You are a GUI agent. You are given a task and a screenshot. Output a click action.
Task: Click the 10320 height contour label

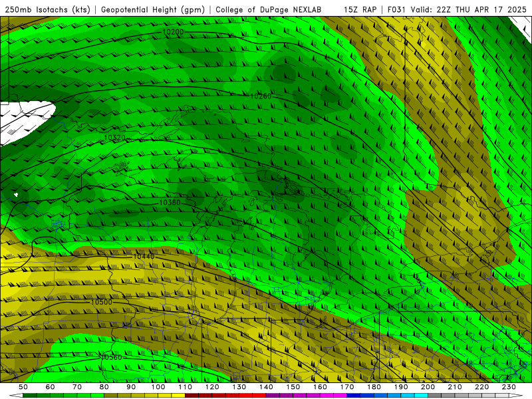[x=114, y=138]
